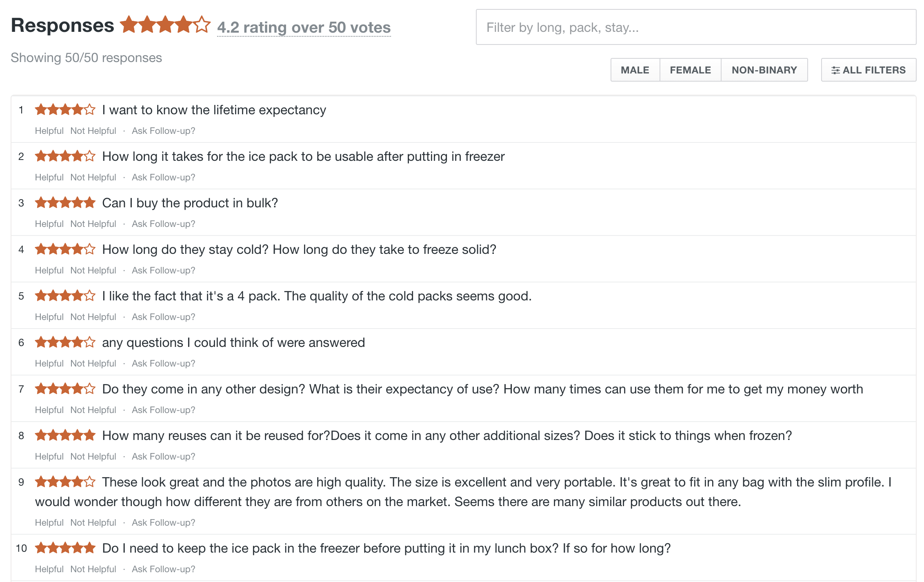Click the Filter by long, pack, stay field
Image resolution: width=924 pixels, height=582 pixels.
[696, 27]
